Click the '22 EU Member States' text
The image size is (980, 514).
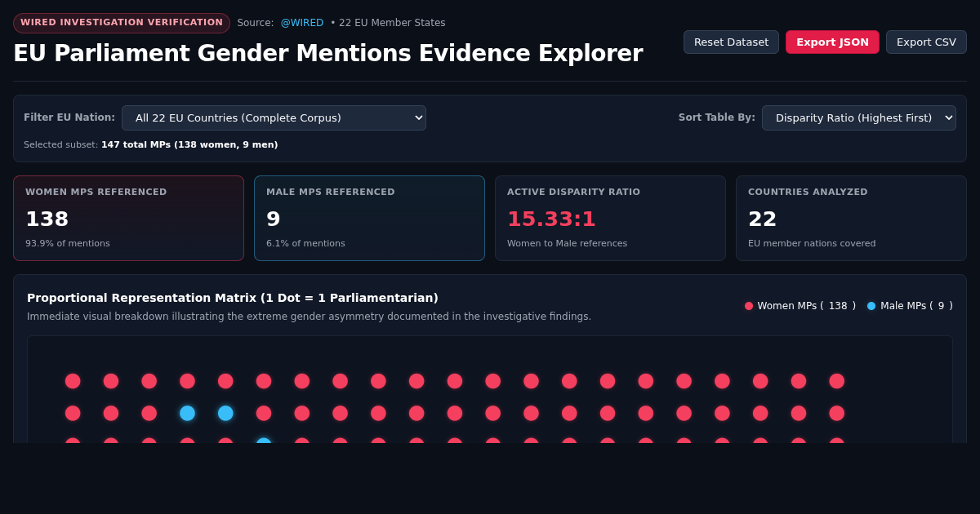[x=392, y=23]
